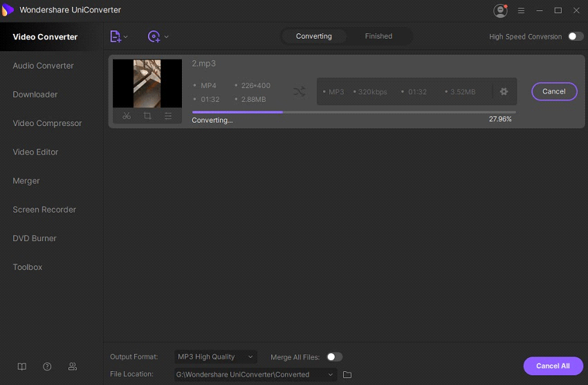Image resolution: width=588 pixels, height=385 pixels.
Task: Click the 320kbps output bitrate
Action: (372, 92)
